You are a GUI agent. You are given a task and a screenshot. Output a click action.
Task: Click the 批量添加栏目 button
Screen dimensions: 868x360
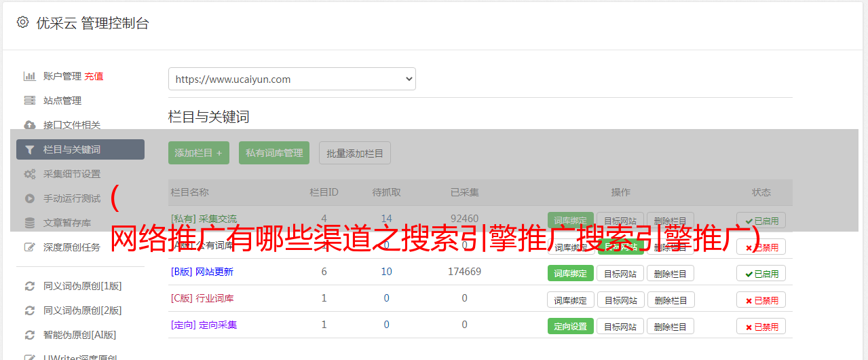coord(355,153)
